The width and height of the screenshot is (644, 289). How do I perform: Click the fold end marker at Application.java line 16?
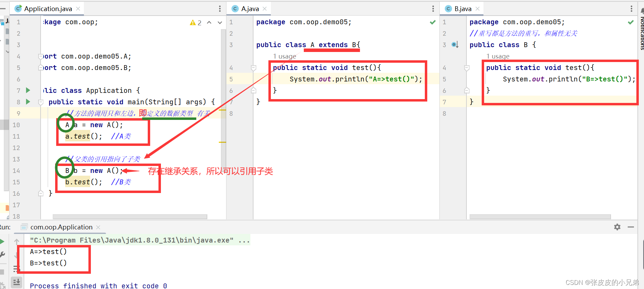click(x=41, y=193)
